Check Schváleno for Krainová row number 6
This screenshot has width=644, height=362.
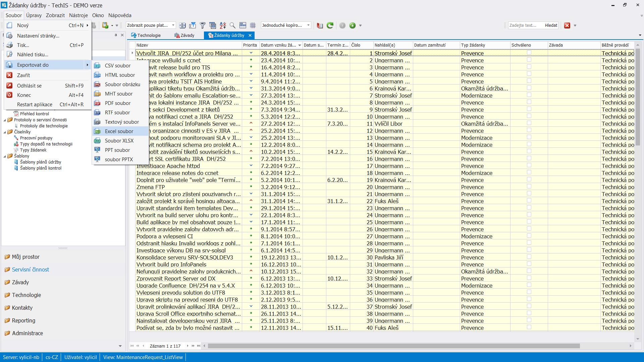pos(529,88)
